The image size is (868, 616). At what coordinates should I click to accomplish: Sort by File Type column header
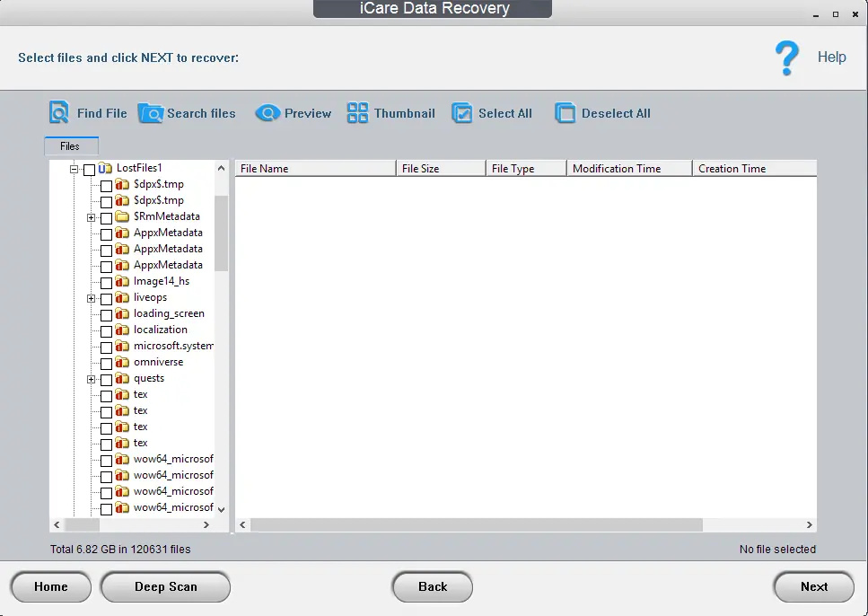point(526,169)
